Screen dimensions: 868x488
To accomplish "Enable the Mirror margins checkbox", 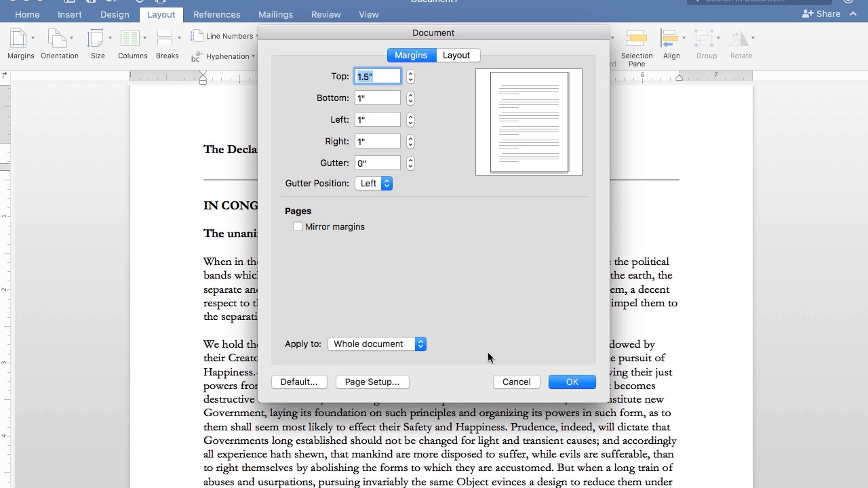I will click(298, 226).
